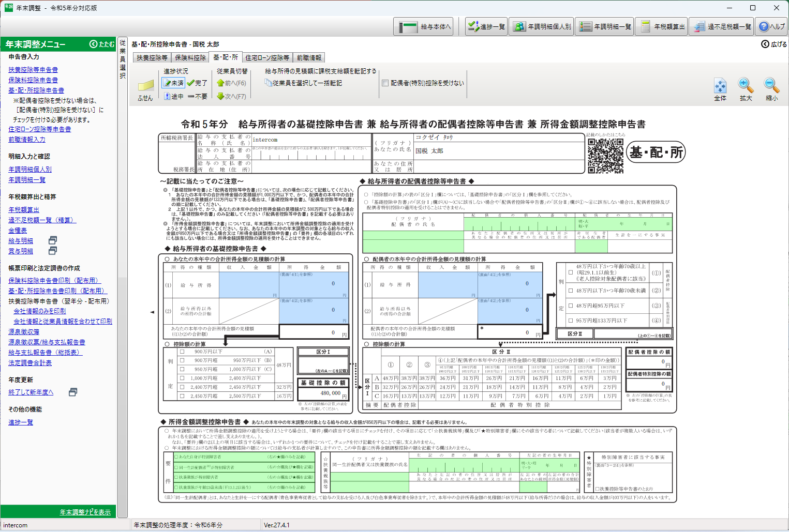Viewport: 789px width, 532px height.
Task: Expand the form view with 広げる
Action: click(773, 44)
